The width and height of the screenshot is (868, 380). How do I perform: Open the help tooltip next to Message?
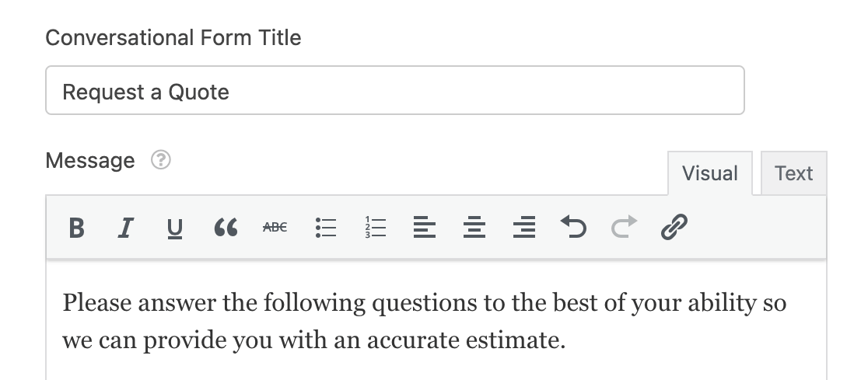(x=161, y=160)
